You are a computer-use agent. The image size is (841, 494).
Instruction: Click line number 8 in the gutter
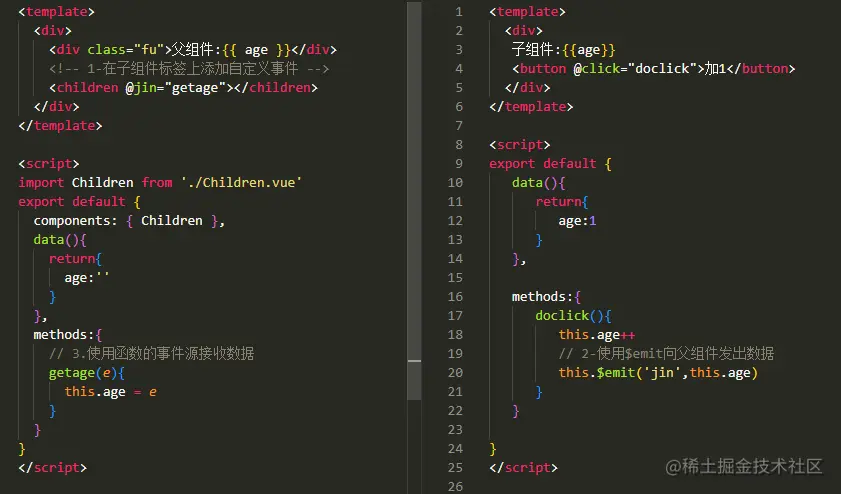459,145
